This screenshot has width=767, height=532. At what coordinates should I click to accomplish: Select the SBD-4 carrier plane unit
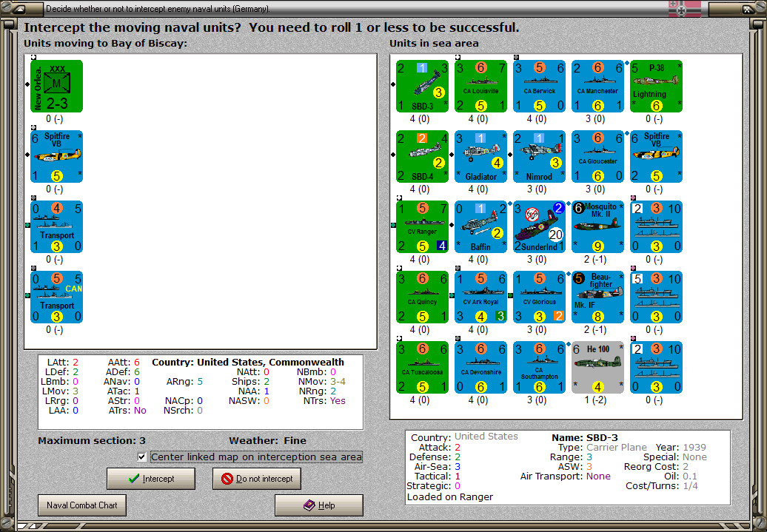(422, 156)
